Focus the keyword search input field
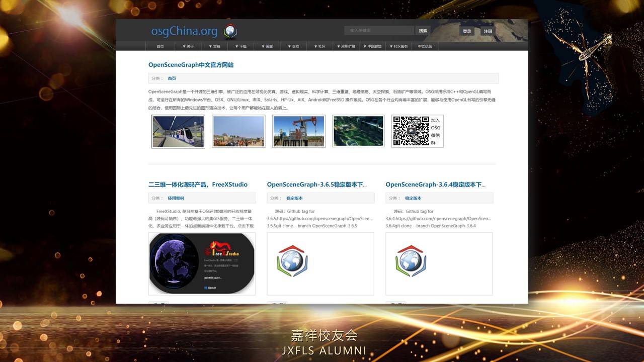 tap(379, 31)
